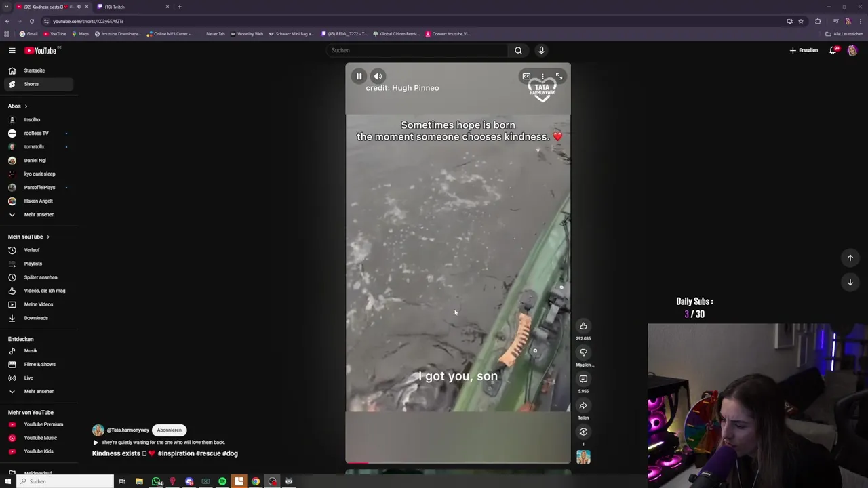Open a new browser tab
868x488 pixels.
coord(180,7)
